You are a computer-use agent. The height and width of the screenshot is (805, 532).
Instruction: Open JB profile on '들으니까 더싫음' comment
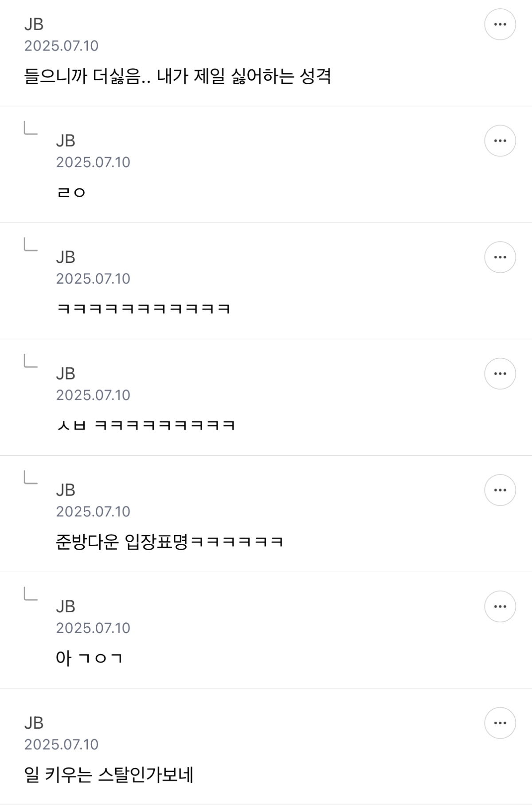click(x=34, y=24)
